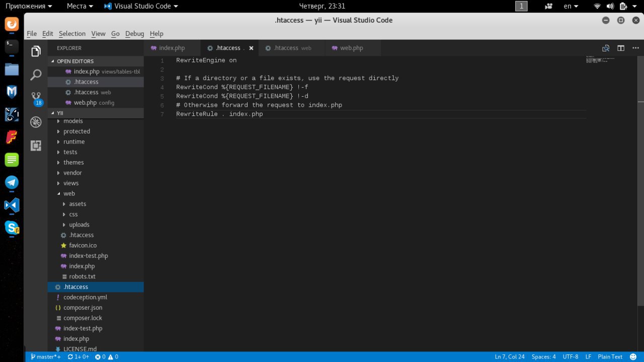Open the Debug view in activity bar
644x362 pixels.
click(36, 122)
